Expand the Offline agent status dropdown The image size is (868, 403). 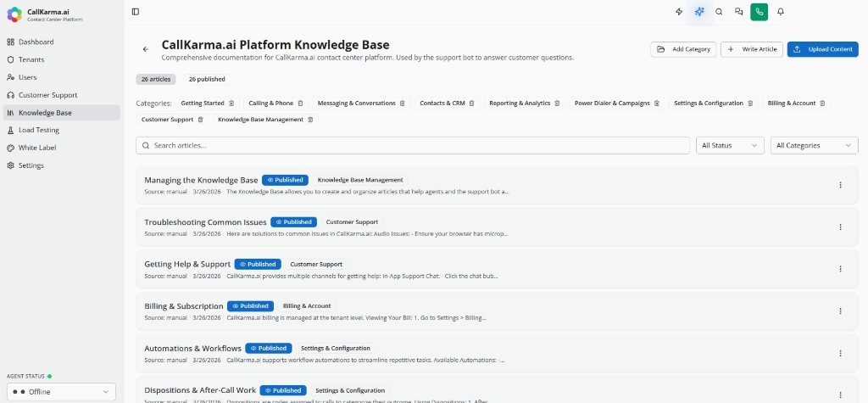[61, 392]
